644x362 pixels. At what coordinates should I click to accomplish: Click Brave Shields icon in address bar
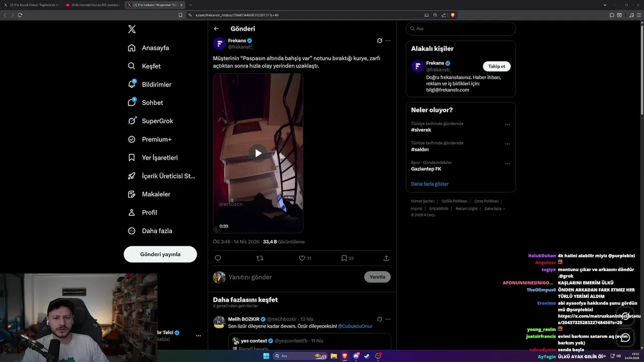click(x=453, y=15)
